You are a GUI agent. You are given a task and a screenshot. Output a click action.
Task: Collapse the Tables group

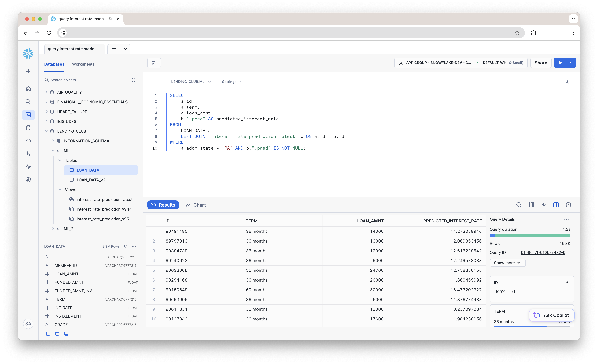point(60,160)
